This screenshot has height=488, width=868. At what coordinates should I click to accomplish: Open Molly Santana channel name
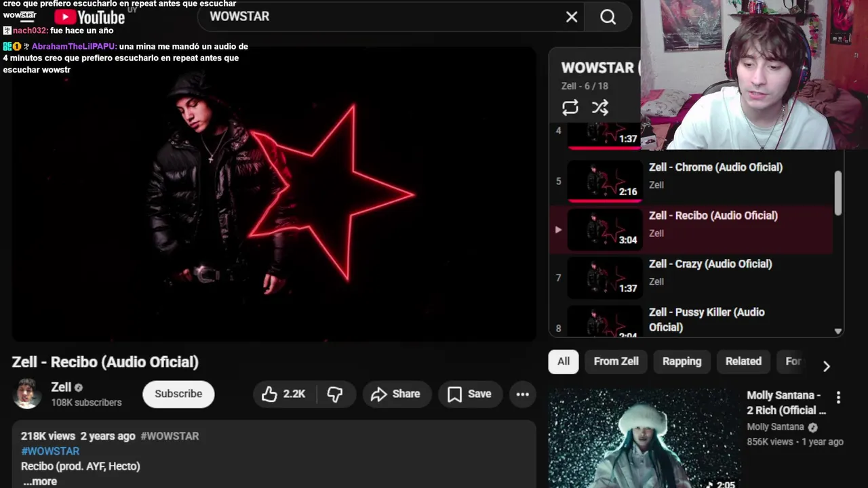[x=775, y=427]
